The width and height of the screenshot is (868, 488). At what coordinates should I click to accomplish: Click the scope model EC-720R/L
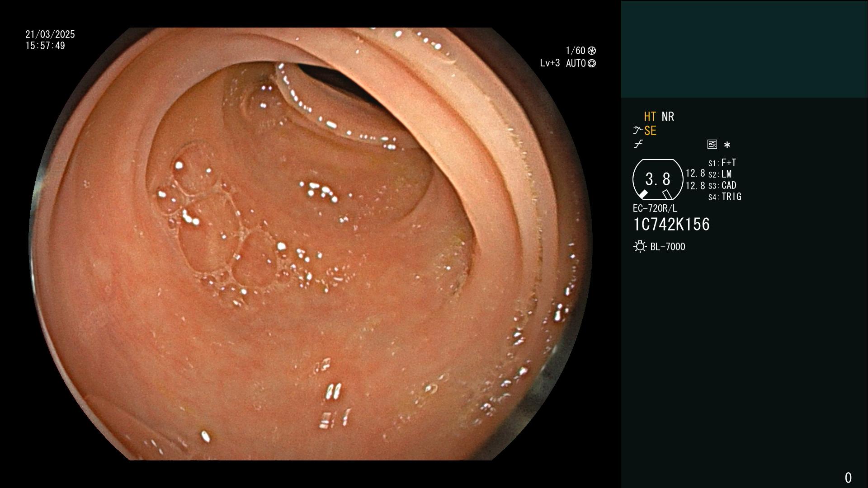[x=655, y=208]
